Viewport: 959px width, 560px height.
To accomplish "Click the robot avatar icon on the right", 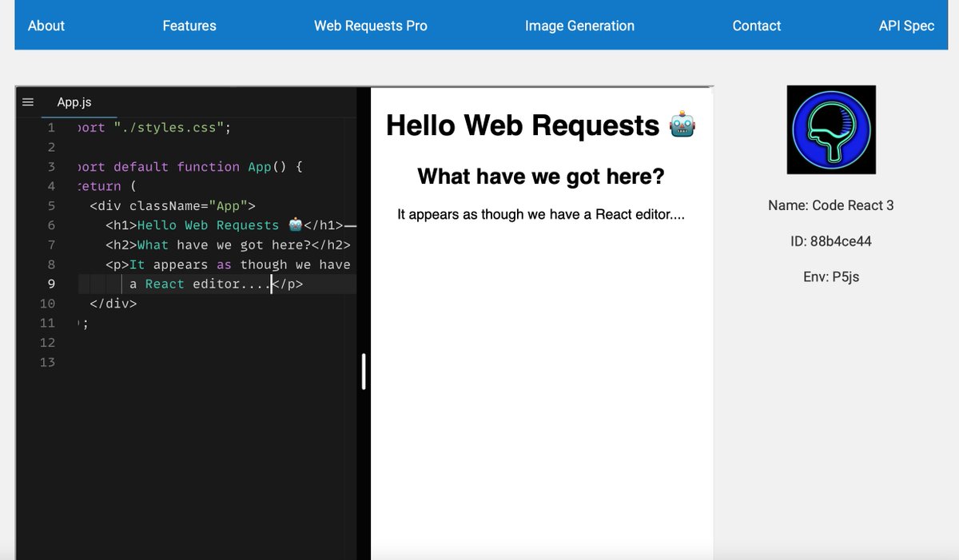I will click(x=831, y=129).
